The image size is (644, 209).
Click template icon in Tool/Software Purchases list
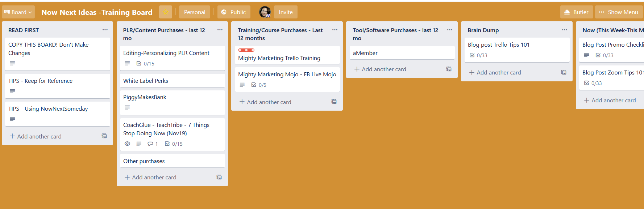tap(449, 69)
